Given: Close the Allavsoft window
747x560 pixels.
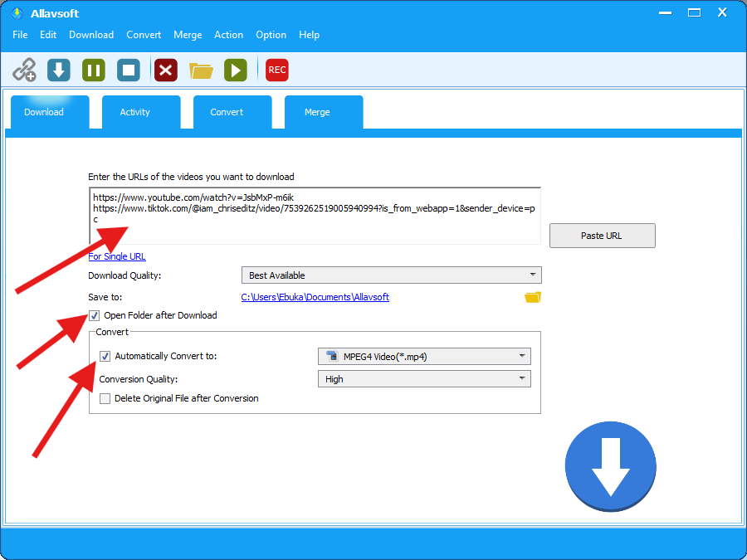Looking at the screenshot, I should 723,12.
